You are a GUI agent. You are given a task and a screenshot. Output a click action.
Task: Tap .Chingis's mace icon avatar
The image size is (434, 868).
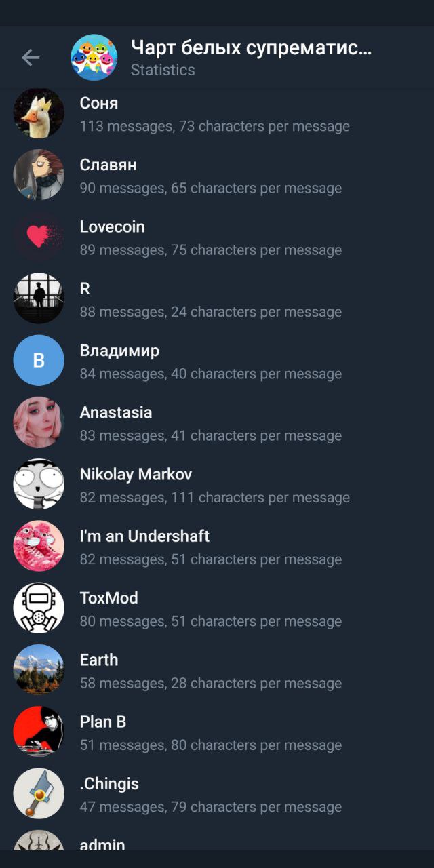click(x=39, y=793)
